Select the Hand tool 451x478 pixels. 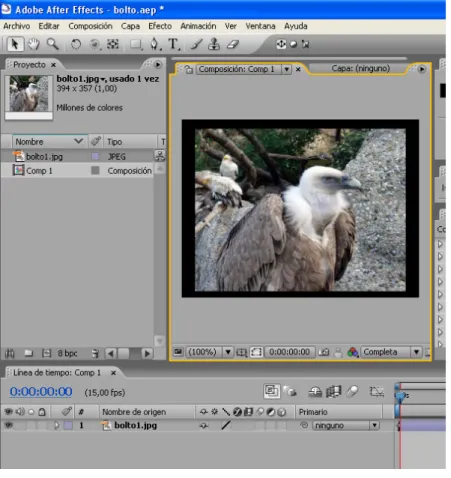33,44
